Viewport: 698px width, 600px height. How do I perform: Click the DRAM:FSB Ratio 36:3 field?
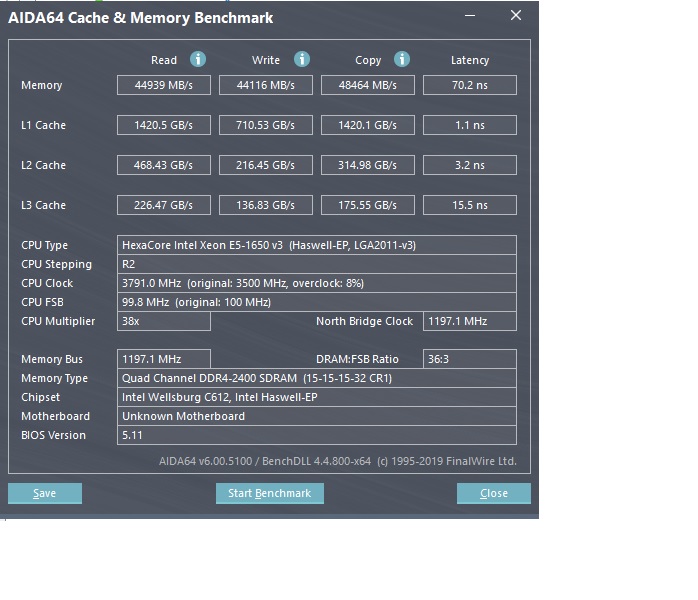click(470, 359)
